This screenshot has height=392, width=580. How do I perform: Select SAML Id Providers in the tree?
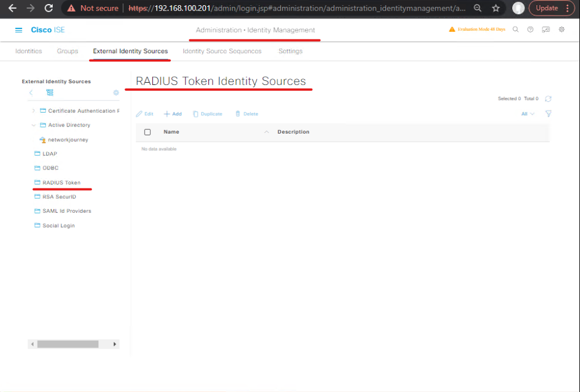[x=67, y=211]
